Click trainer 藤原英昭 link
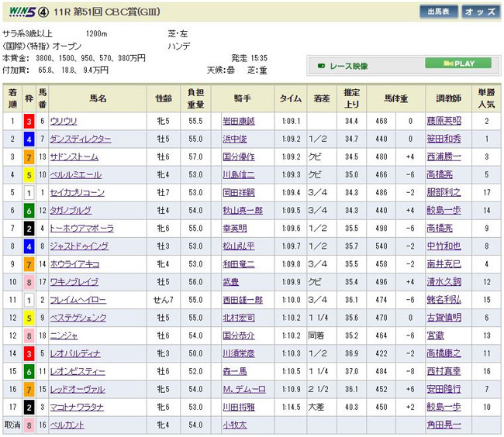The image size is (504, 437). click(x=444, y=122)
